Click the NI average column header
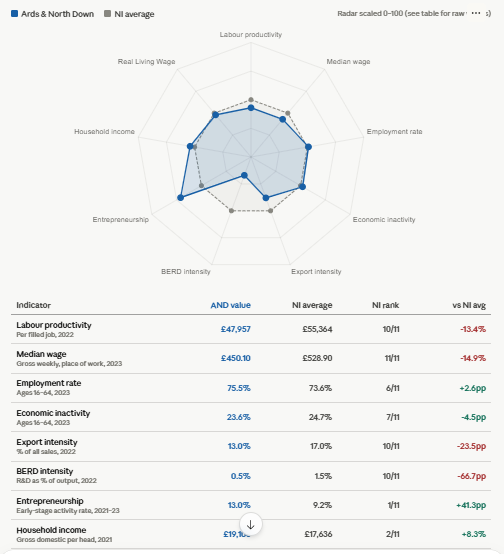The height and width of the screenshot is (554, 504). (312, 305)
